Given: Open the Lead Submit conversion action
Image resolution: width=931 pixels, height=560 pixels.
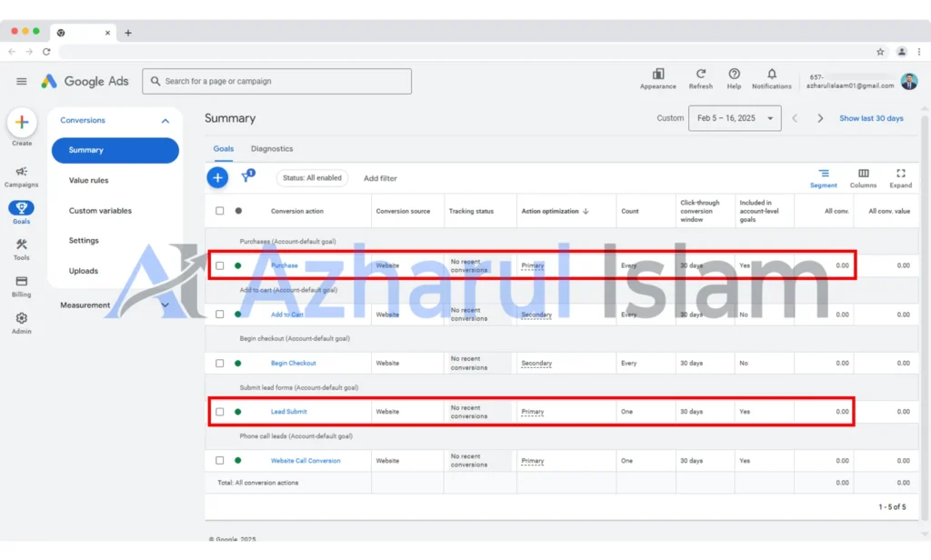Looking at the screenshot, I should pos(288,412).
